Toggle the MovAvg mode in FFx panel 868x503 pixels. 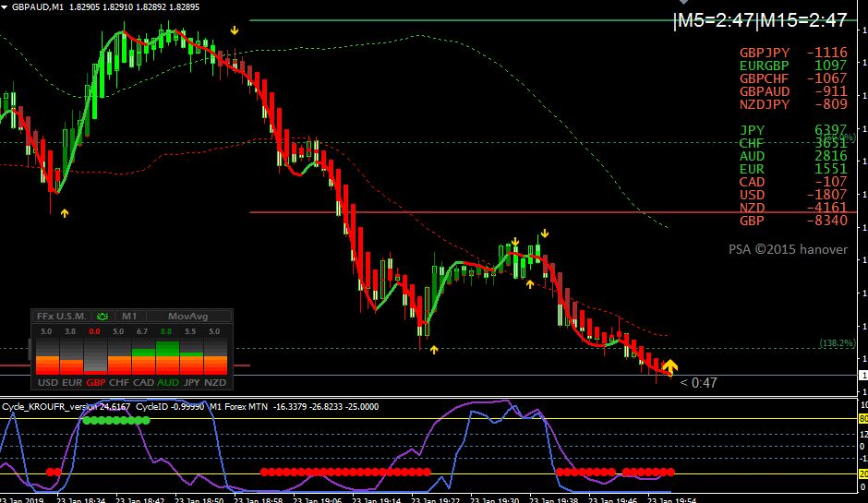point(188,317)
